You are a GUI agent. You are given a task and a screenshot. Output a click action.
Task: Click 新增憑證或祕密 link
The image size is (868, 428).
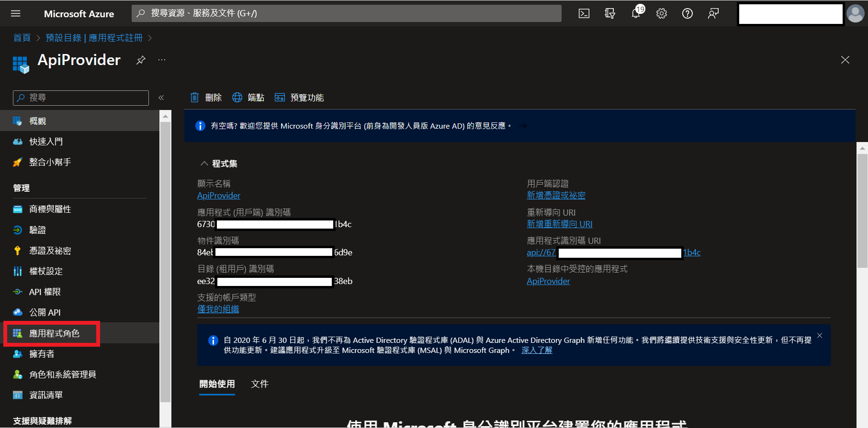pyautogui.click(x=556, y=196)
